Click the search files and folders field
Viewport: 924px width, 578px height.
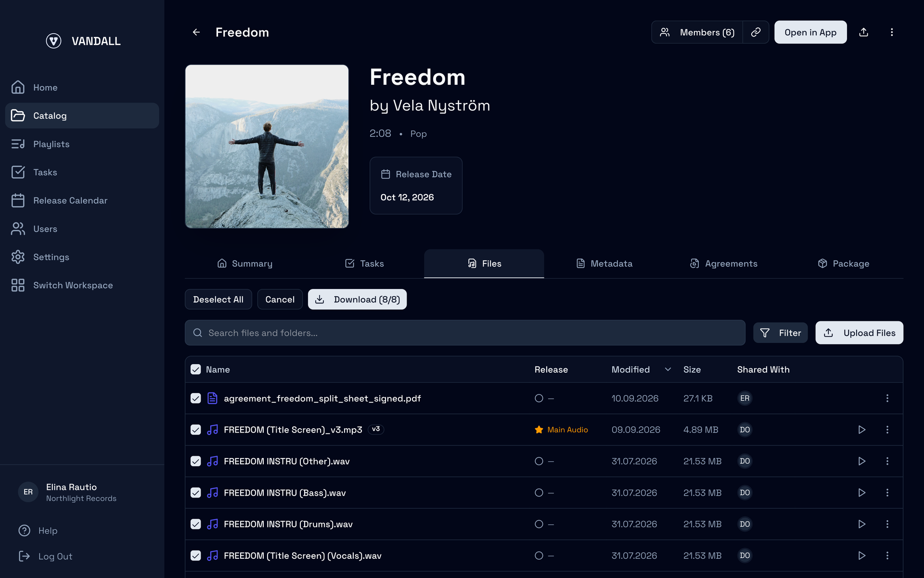(x=465, y=333)
